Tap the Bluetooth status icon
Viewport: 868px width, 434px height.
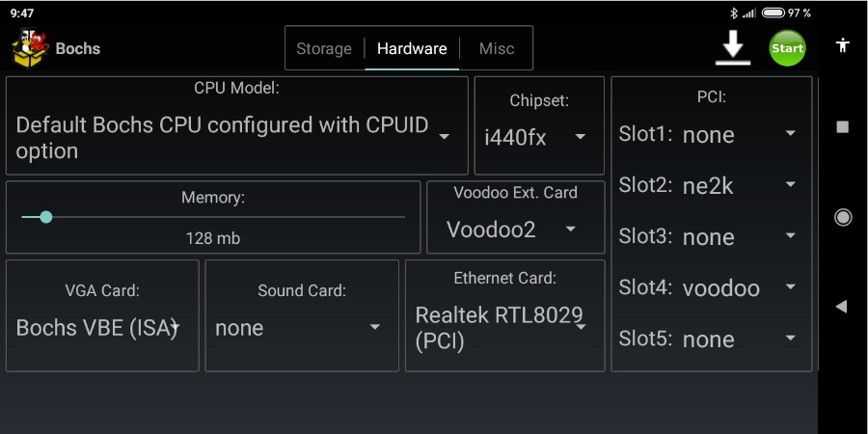734,13
